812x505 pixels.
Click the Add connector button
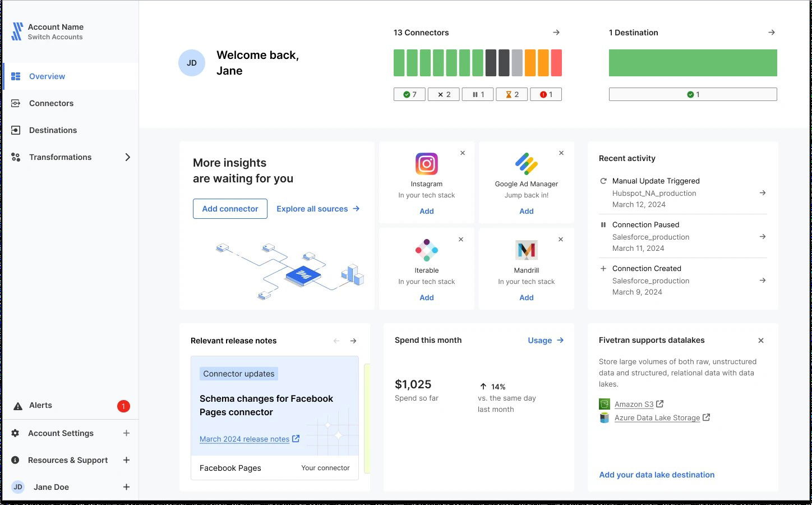click(230, 208)
